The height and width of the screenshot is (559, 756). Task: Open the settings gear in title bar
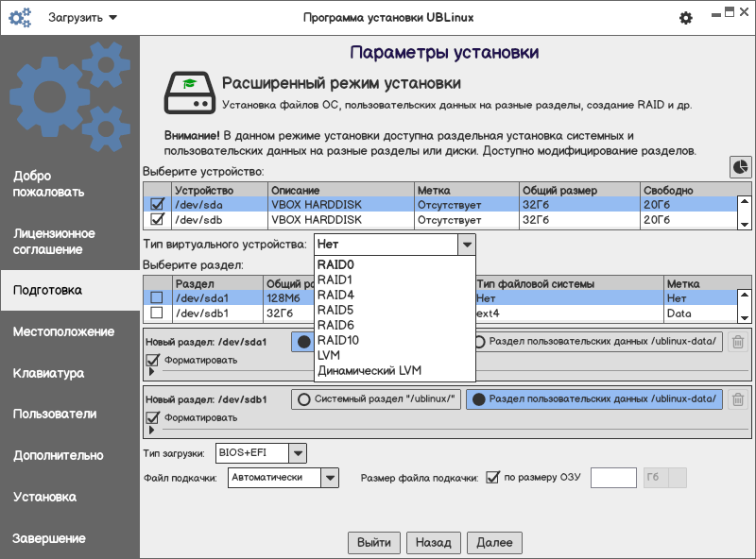click(x=686, y=18)
